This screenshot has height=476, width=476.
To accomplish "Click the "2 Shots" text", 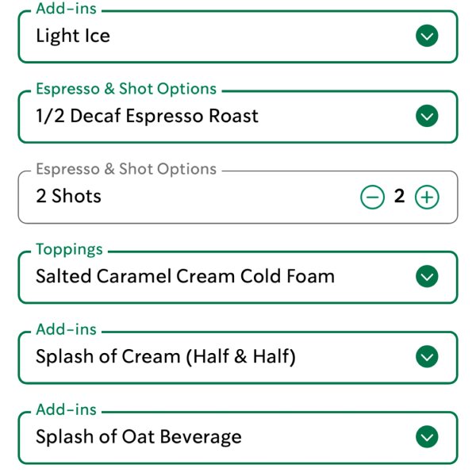I will [x=69, y=197].
